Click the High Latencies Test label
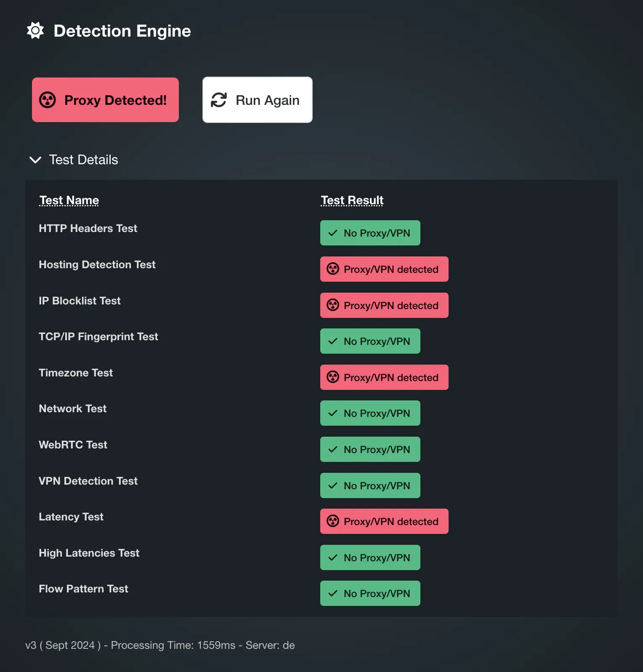643x672 pixels. tap(89, 553)
